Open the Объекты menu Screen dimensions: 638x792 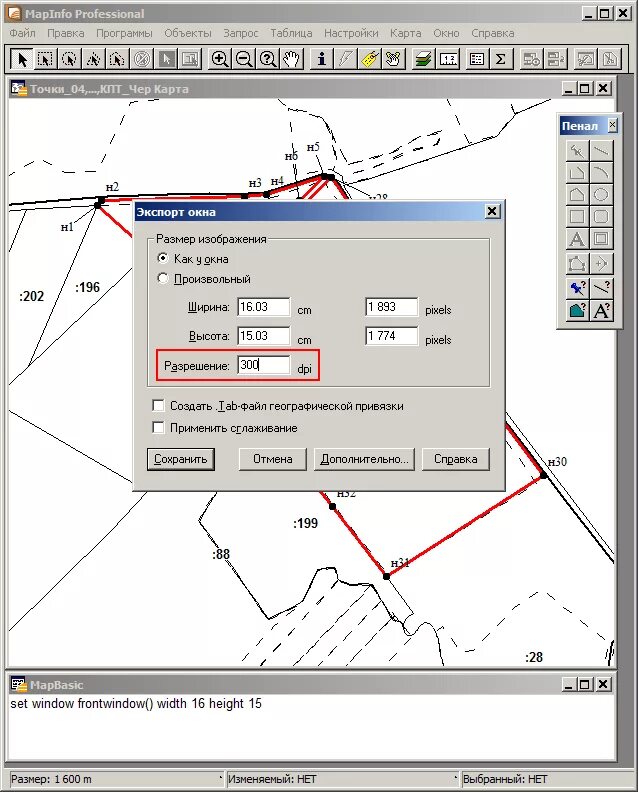[188, 33]
